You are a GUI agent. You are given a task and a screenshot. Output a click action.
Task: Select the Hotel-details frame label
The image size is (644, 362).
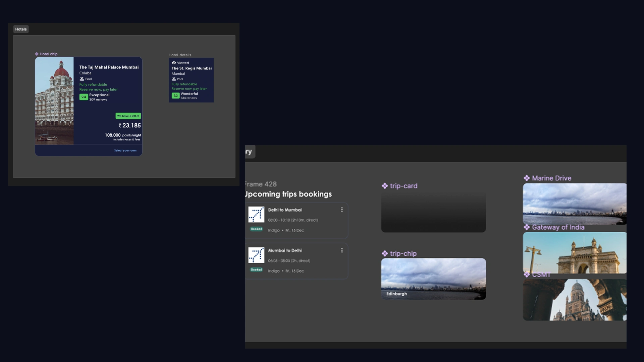pos(180,55)
